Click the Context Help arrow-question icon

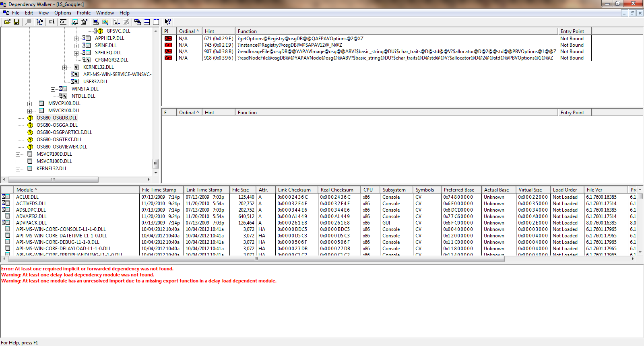[168, 22]
